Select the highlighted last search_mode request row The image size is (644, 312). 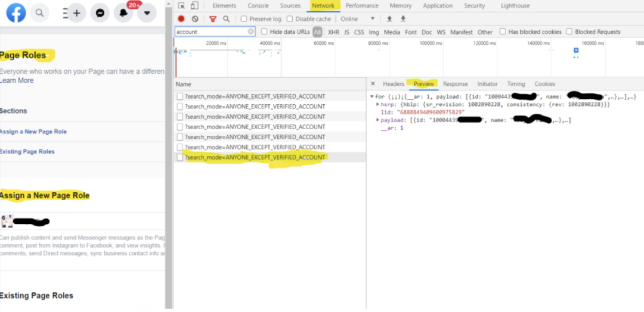(x=270, y=157)
